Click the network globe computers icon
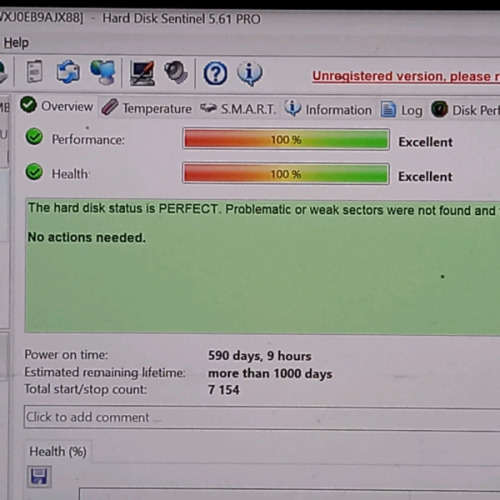Screen dimensions: 500x500 coord(103,72)
